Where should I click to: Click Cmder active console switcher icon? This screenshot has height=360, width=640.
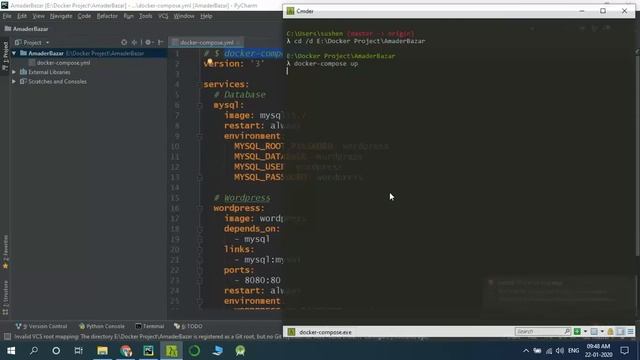pyautogui.click(x=594, y=331)
